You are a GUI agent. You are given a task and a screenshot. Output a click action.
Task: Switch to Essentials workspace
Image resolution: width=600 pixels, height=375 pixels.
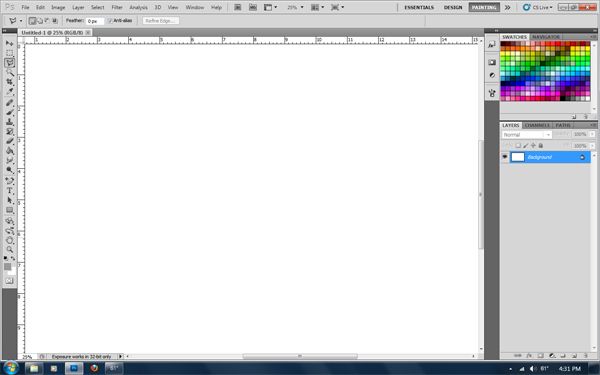coord(419,7)
